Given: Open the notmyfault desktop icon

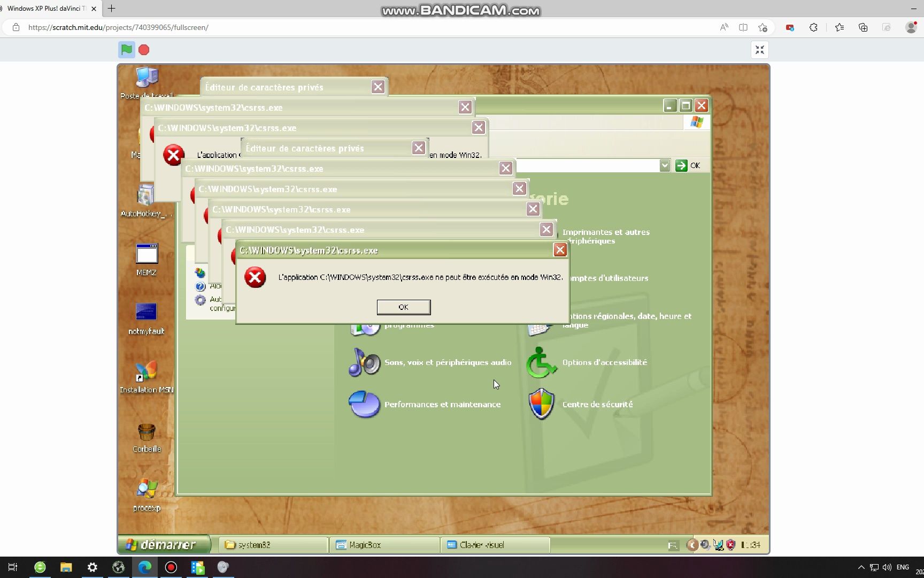Looking at the screenshot, I should [x=146, y=319].
